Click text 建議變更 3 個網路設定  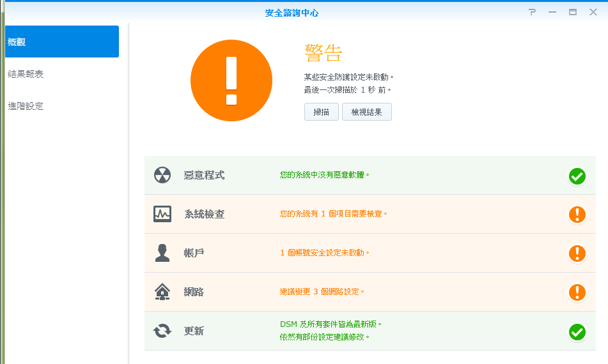tap(322, 292)
